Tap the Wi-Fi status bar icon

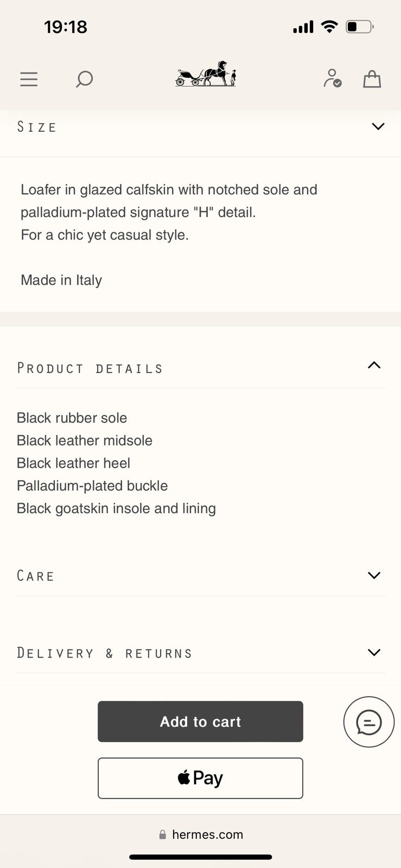(x=329, y=27)
